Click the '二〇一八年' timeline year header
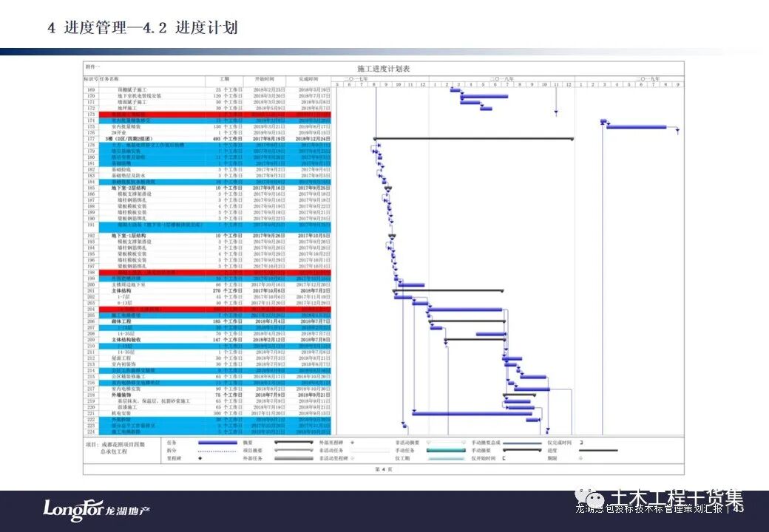This screenshot has height=532, width=769. [x=502, y=79]
